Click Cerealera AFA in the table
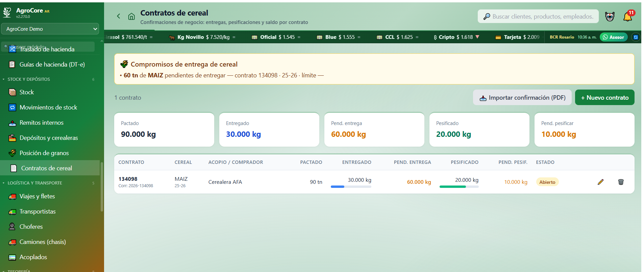 (x=225, y=182)
